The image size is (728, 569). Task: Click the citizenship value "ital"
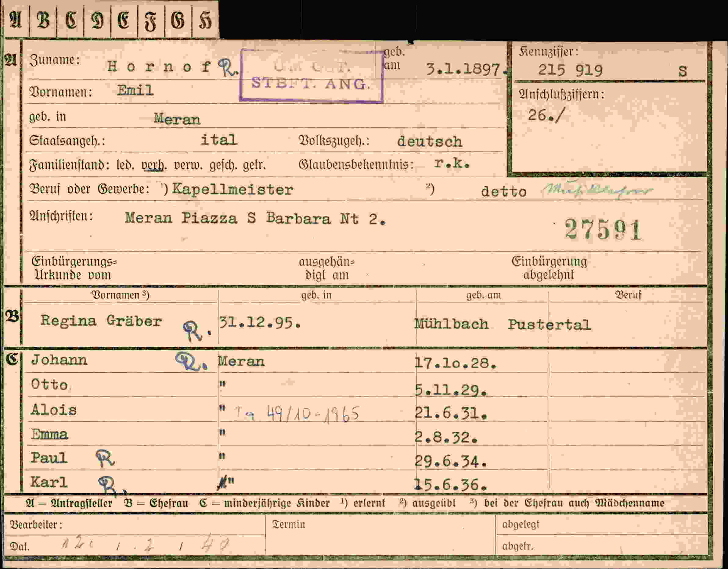tap(219, 140)
